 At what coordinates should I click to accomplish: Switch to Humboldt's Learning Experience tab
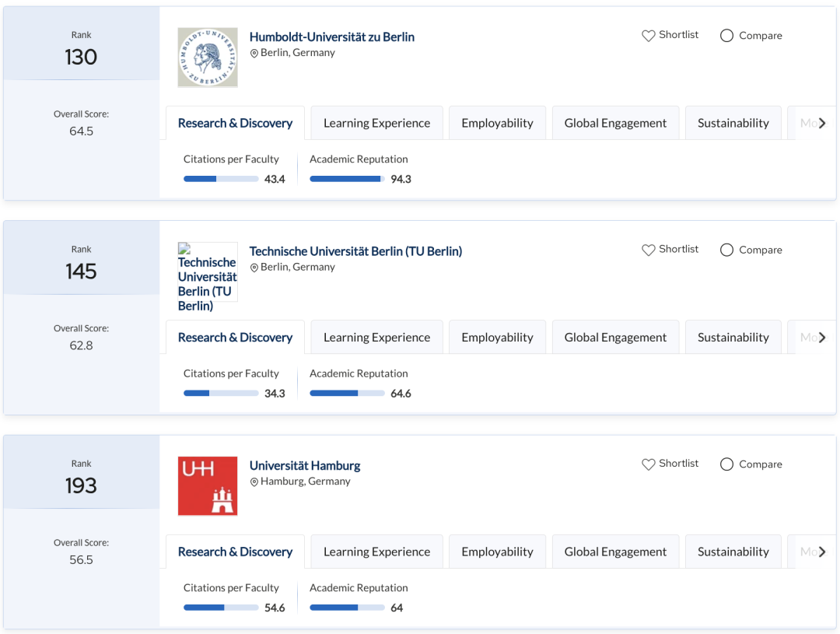tap(376, 123)
